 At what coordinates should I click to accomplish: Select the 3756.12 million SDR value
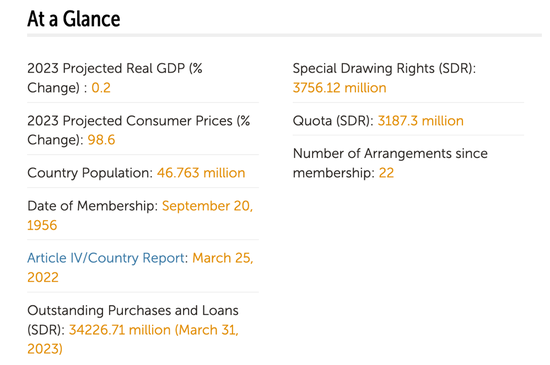pos(340,88)
